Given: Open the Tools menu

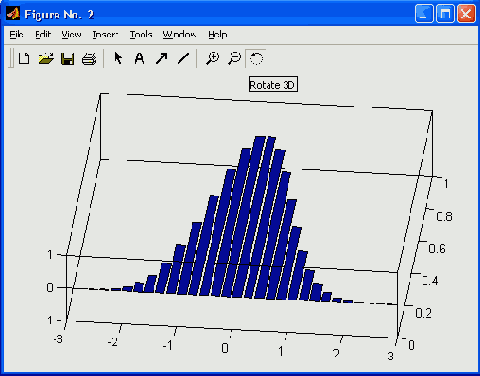Looking at the screenshot, I should pyautogui.click(x=141, y=35).
